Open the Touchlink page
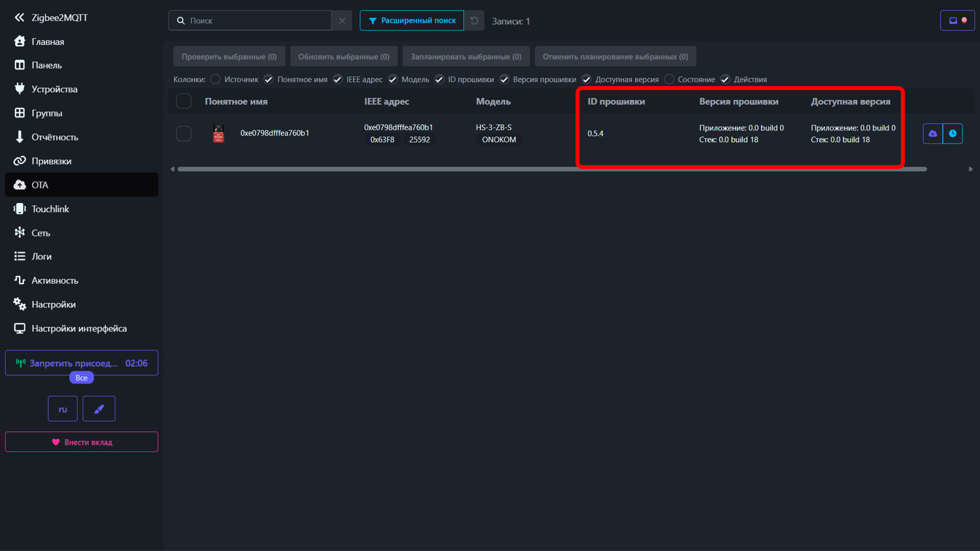The height and width of the screenshot is (551, 980). click(50, 209)
